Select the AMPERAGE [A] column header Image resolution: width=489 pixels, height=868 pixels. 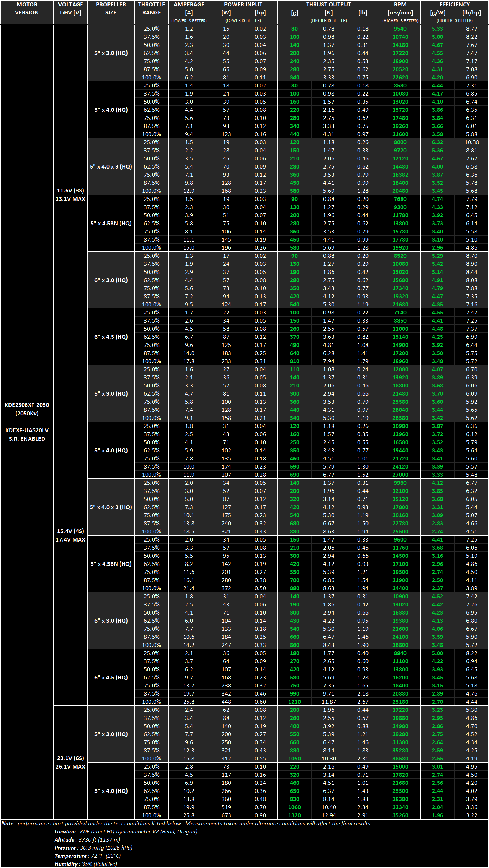[189, 9]
